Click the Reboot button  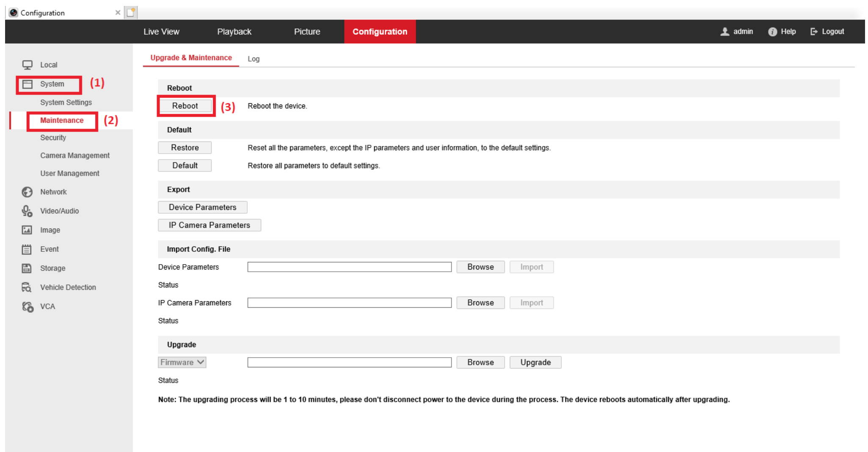[185, 106]
